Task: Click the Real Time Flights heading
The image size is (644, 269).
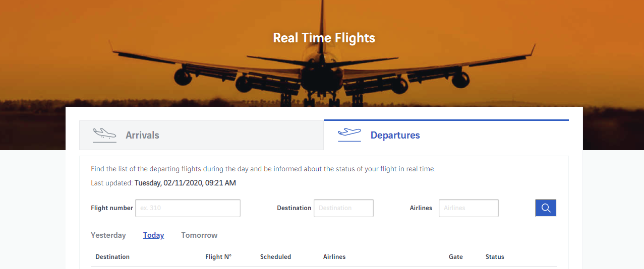Action: point(324,38)
